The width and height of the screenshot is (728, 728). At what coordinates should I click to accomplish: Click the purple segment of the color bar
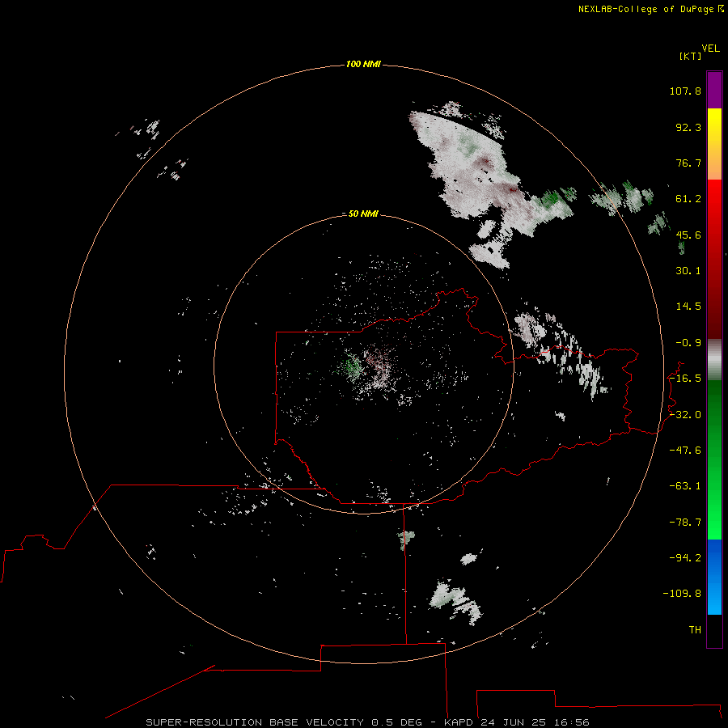coord(714,91)
